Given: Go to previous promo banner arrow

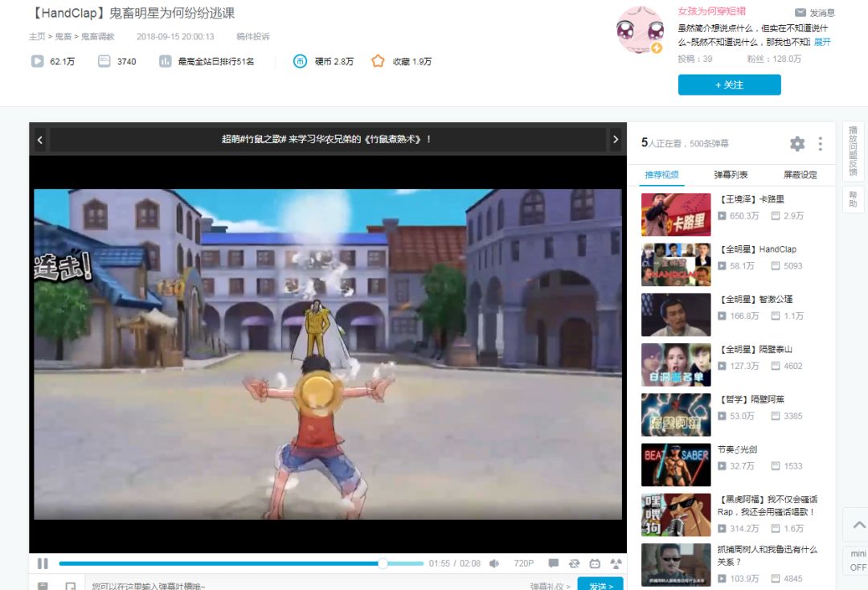Looking at the screenshot, I should pyautogui.click(x=40, y=140).
